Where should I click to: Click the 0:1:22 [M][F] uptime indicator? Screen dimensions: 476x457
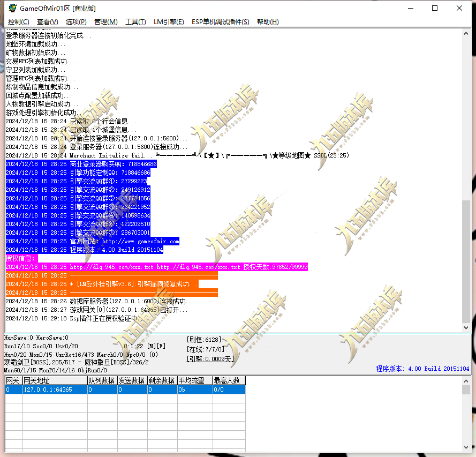[x=145, y=346]
